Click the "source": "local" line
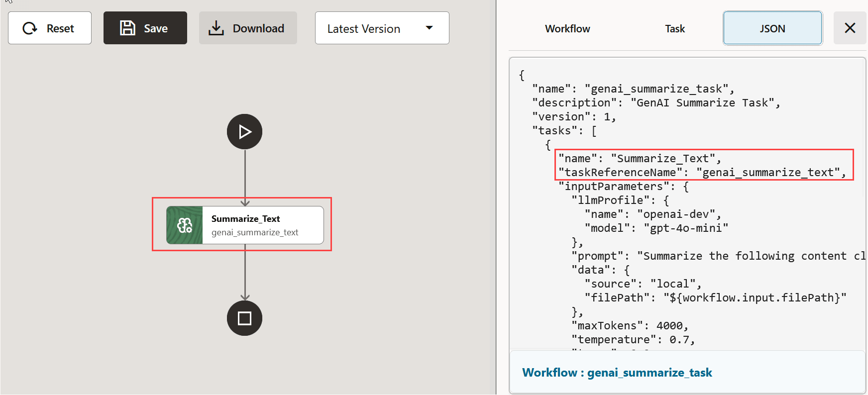Image resolution: width=868 pixels, height=395 pixels. point(643,284)
